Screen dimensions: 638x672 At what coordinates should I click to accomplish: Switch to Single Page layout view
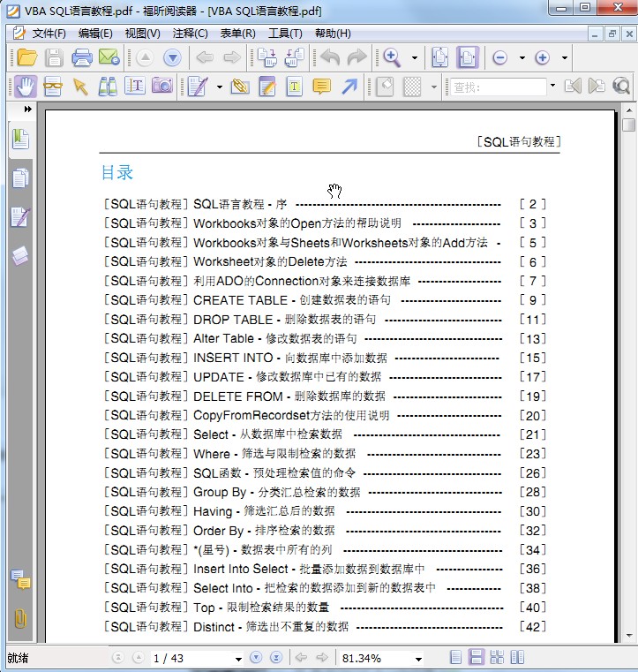456,657
